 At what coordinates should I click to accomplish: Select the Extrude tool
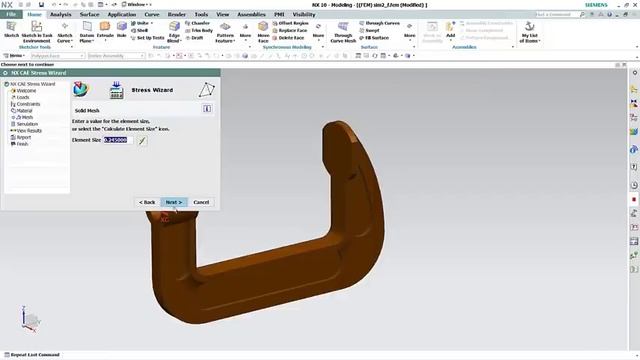click(105, 30)
